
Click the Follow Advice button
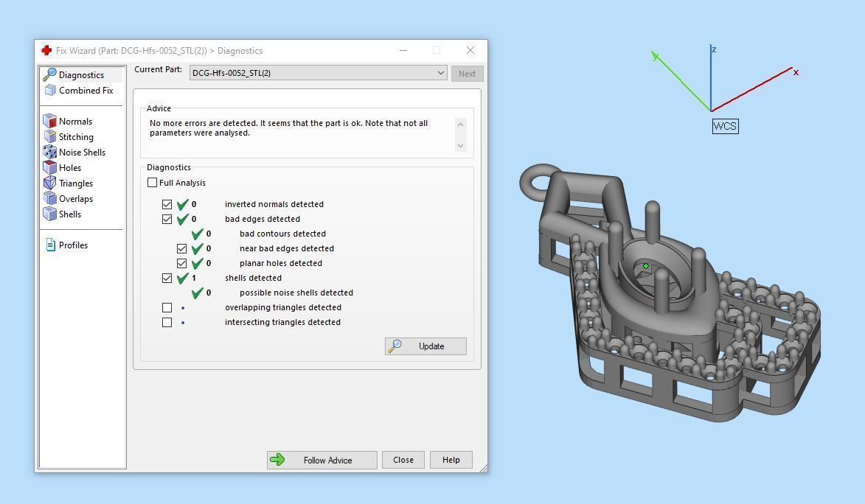click(x=322, y=460)
